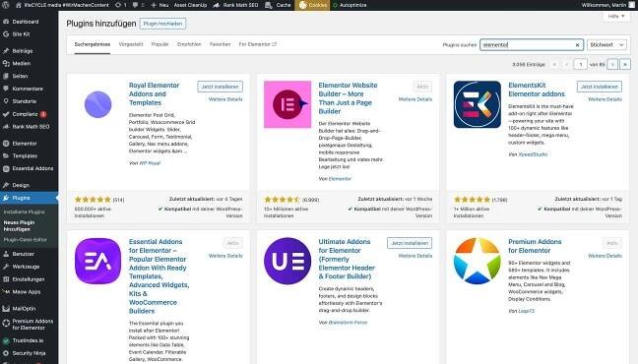This screenshot has width=638, height=364.
Task: Click the Elementor Website Builder plugin icon
Action: [287, 104]
